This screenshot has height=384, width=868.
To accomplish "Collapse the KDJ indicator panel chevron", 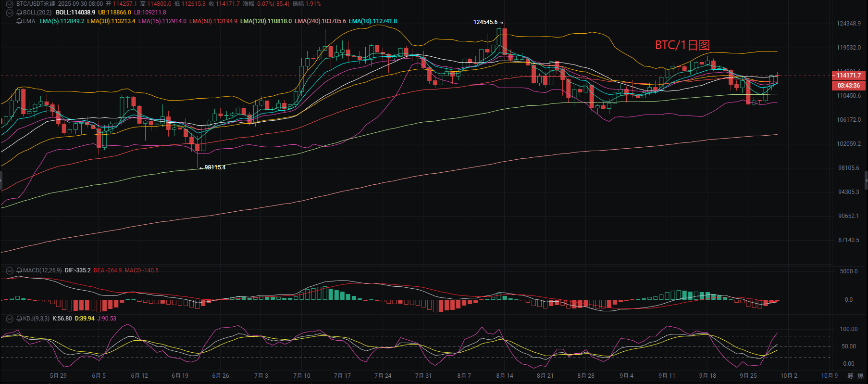I will point(9,319).
